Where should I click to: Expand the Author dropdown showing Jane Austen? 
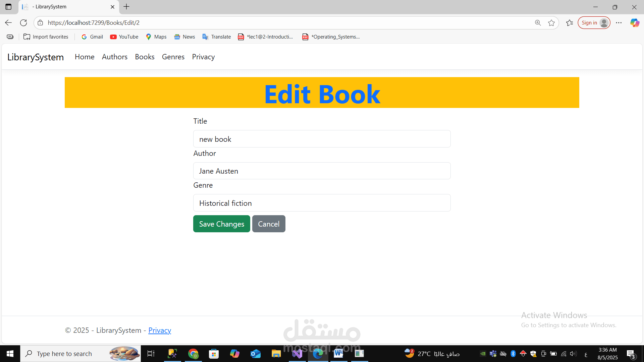tap(322, 171)
